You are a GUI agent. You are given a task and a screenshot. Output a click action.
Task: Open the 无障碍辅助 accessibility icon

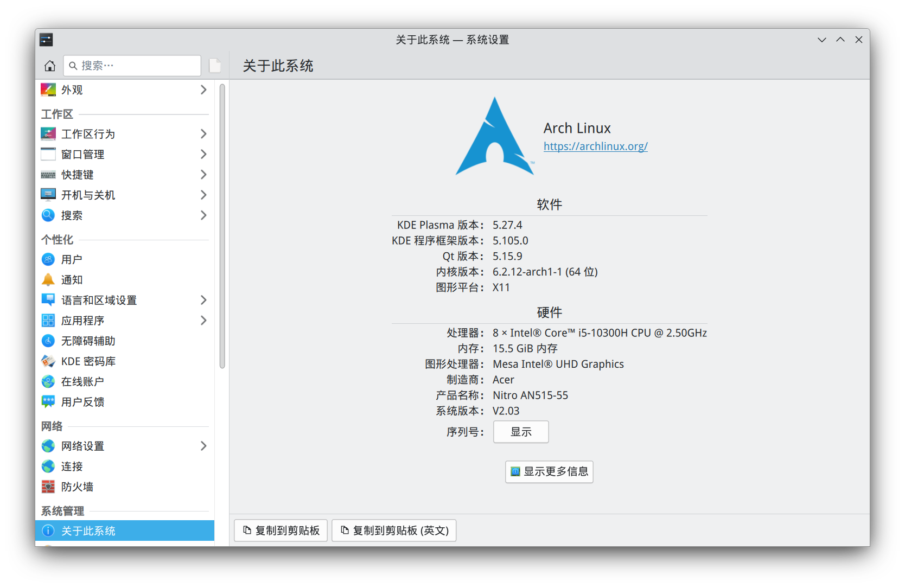pos(48,341)
